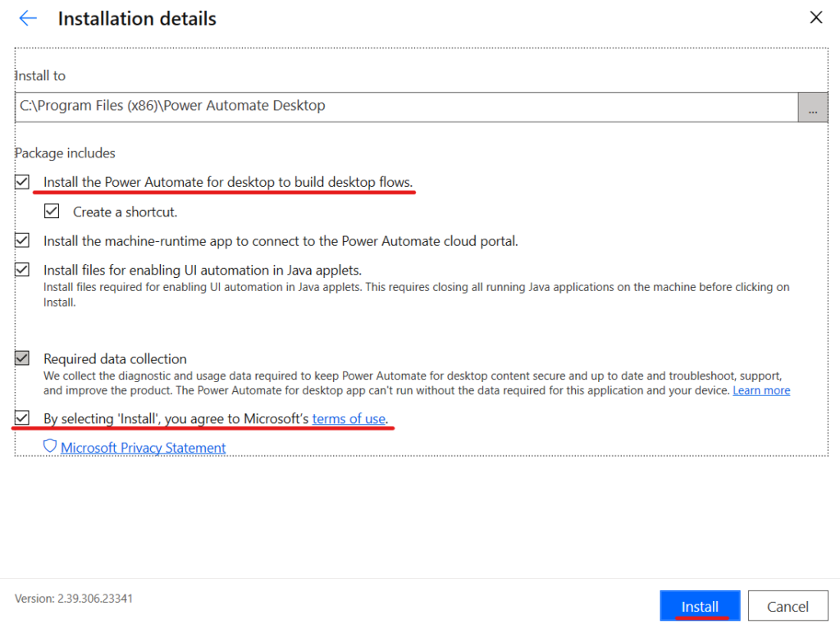Toggle the Java applets UI automation checkbox
The height and width of the screenshot is (624, 840).
(x=22, y=270)
